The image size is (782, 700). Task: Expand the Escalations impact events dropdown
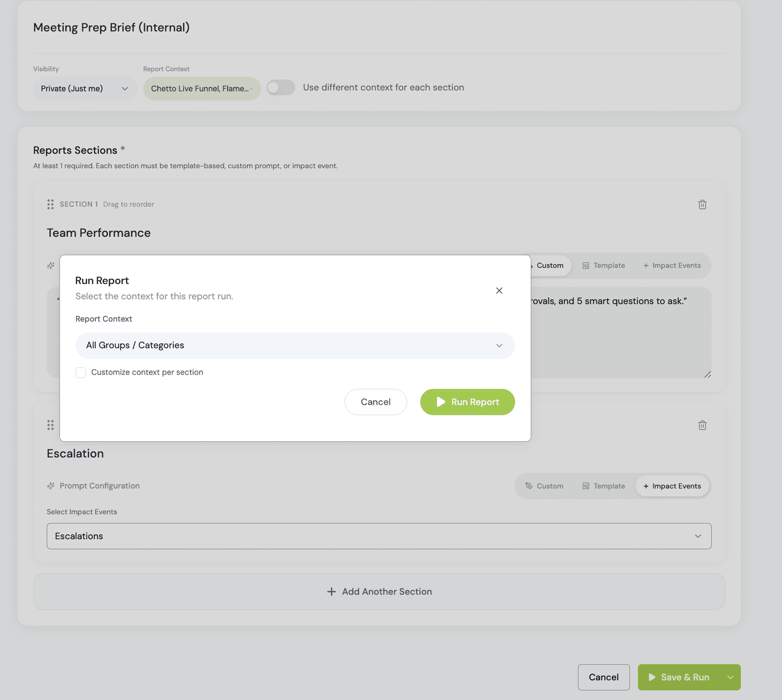(x=379, y=536)
